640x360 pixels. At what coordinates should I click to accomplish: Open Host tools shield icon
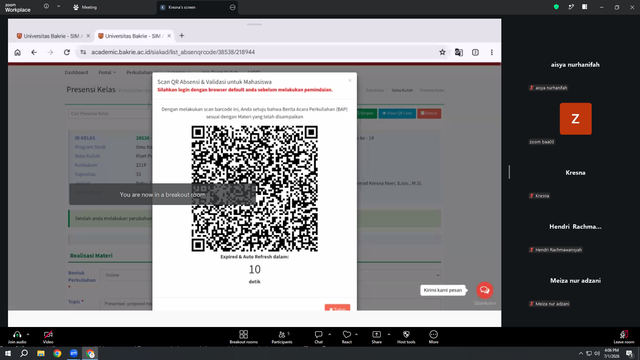406,334
